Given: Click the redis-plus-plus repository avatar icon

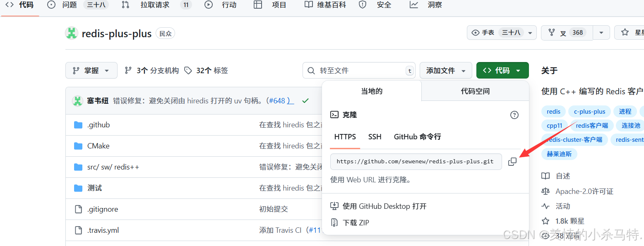Looking at the screenshot, I should click(x=72, y=33).
